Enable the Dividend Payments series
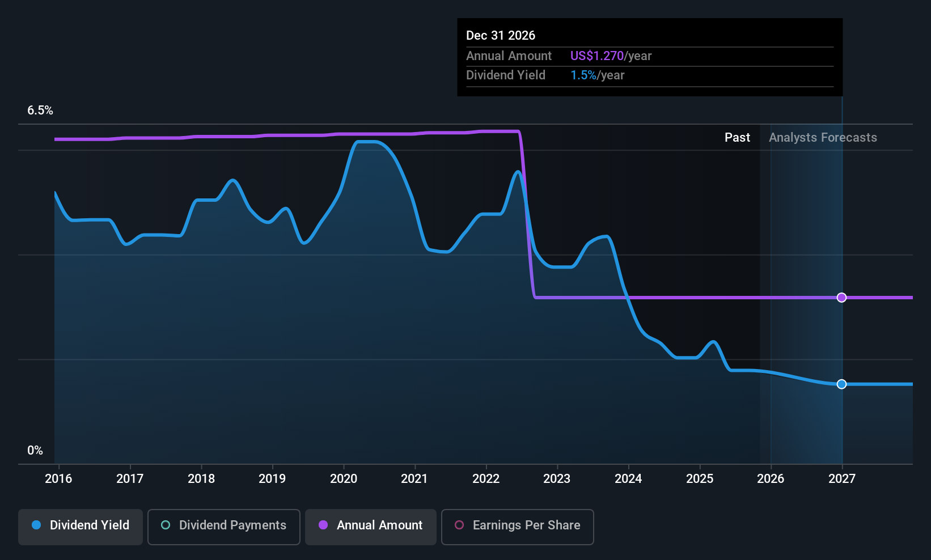931x560 pixels. (x=223, y=527)
